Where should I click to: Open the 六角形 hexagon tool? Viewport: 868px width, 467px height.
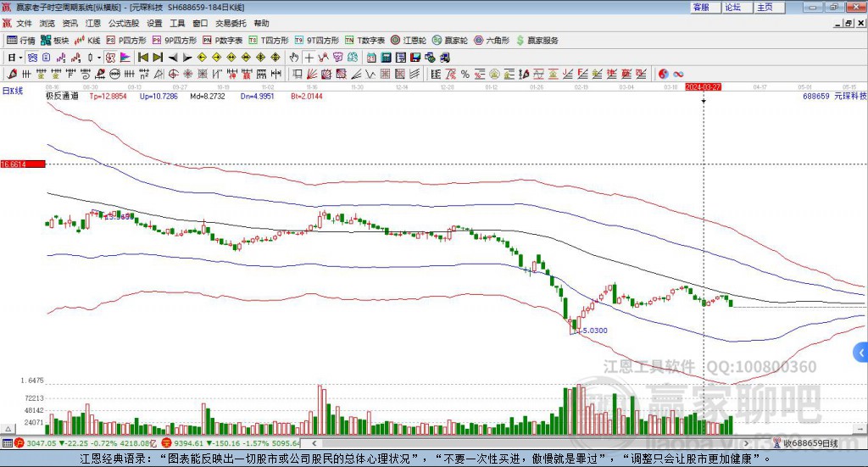coord(492,41)
